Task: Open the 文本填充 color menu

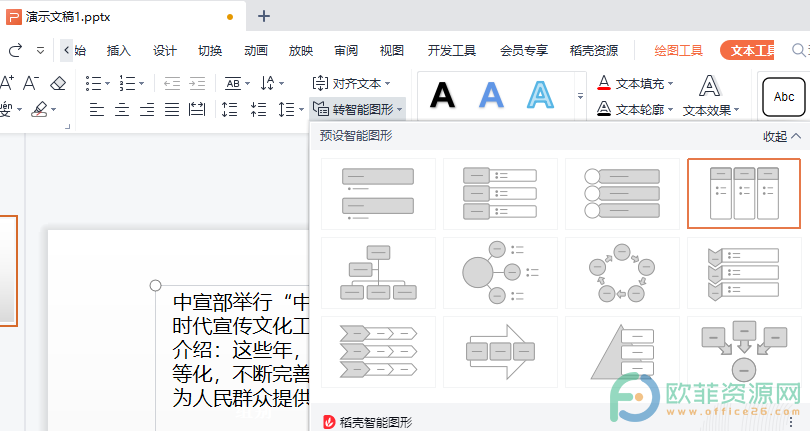Action: click(x=635, y=83)
